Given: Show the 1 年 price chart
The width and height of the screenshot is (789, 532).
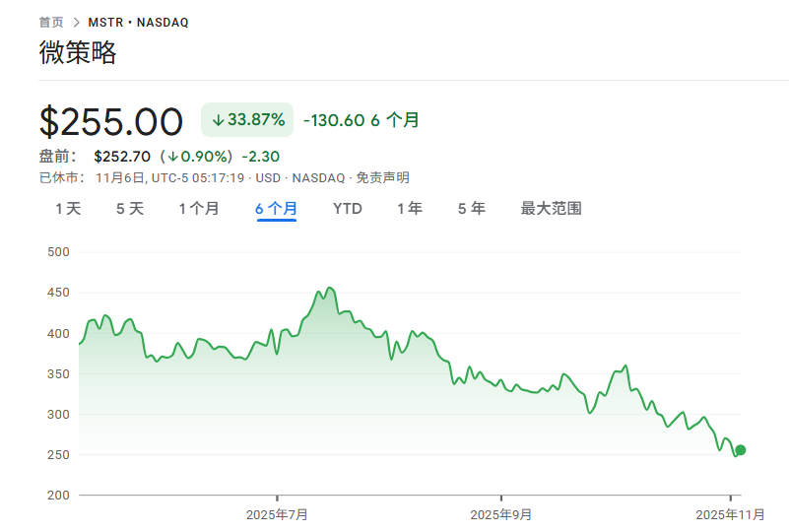Looking at the screenshot, I should point(410,209).
